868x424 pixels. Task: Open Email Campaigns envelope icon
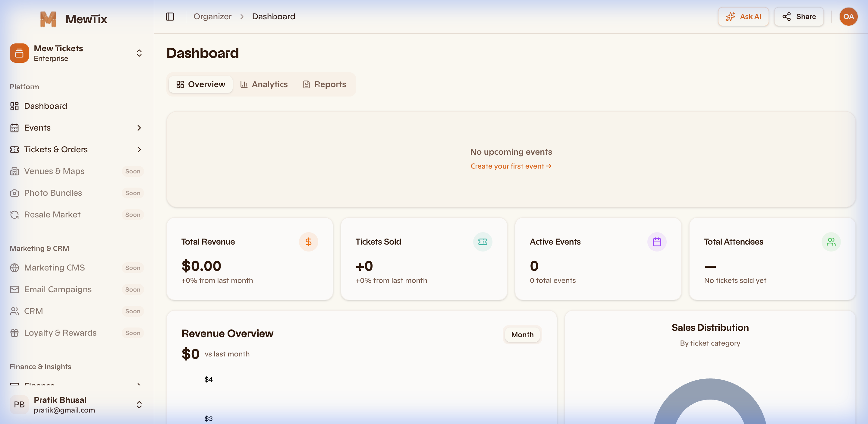14,289
